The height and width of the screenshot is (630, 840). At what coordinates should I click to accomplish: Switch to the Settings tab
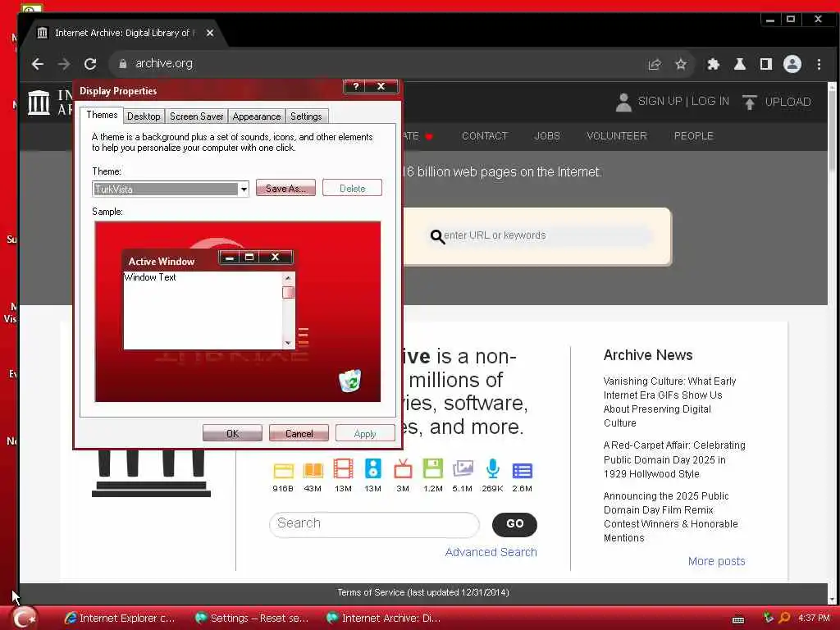pos(306,116)
